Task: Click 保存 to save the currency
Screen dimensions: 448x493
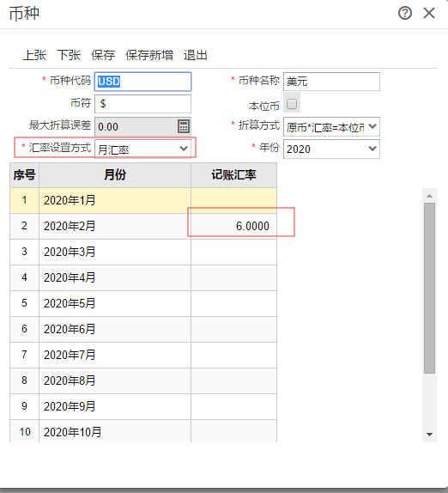Action: click(x=103, y=55)
